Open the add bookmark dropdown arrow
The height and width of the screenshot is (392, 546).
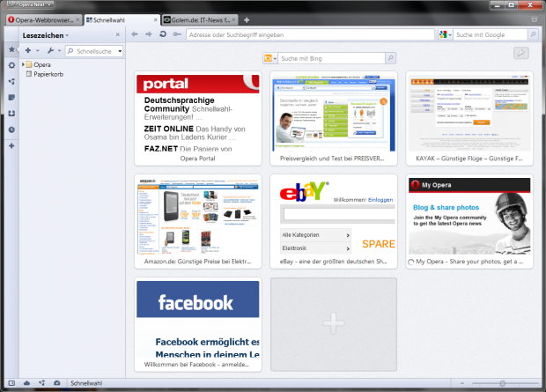[37, 51]
